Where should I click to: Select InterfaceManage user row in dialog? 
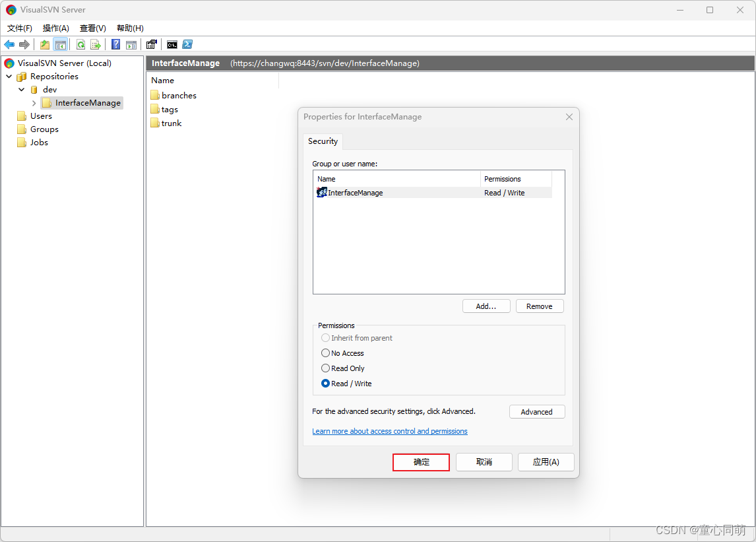point(433,193)
